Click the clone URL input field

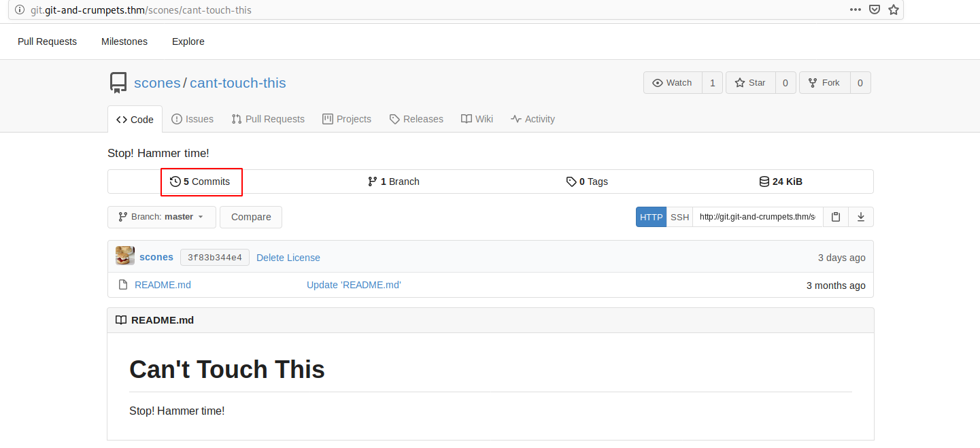(758, 217)
